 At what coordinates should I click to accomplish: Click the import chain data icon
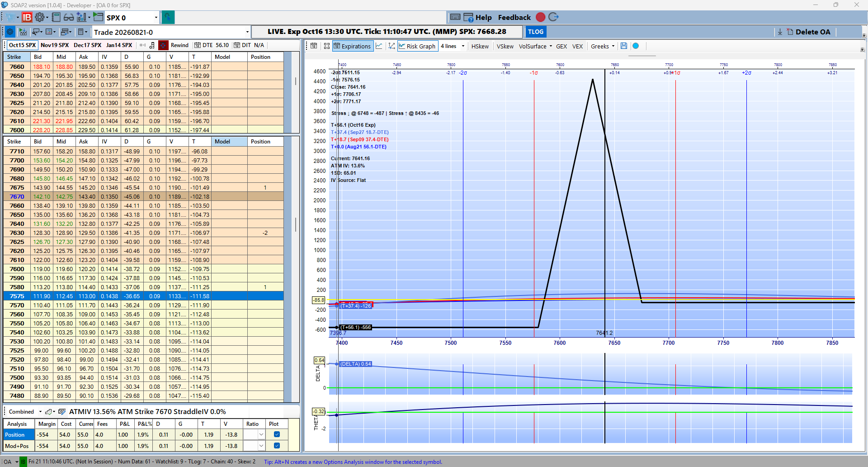point(23,32)
